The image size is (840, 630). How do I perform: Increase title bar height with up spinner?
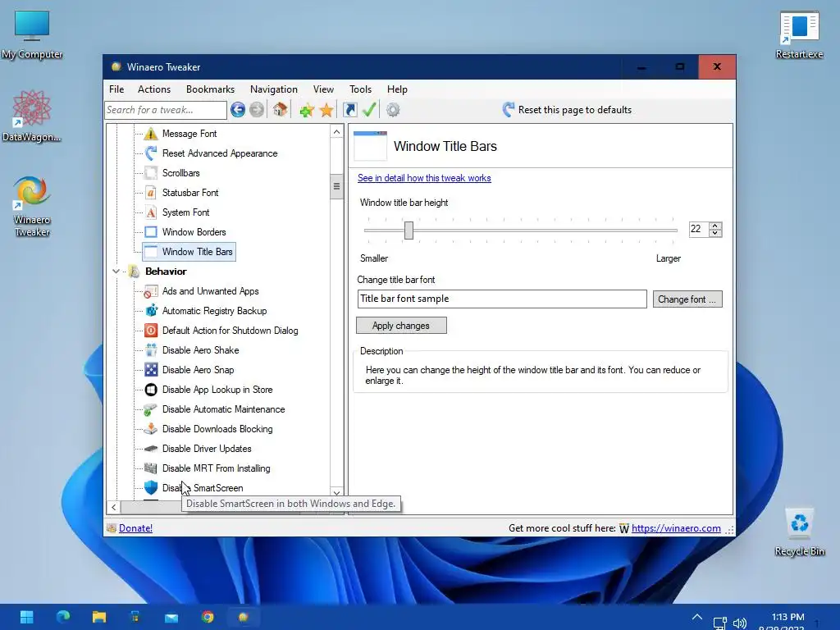tap(715, 226)
